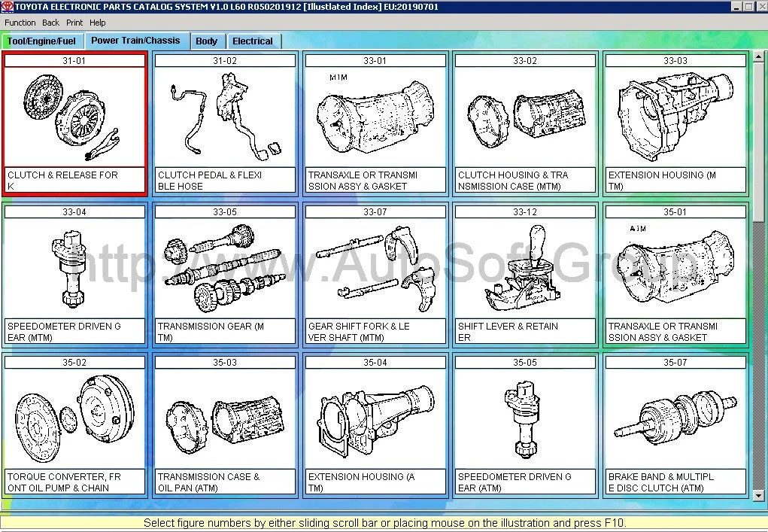Image resolution: width=768 pixels, height=532 pixels.
Task: Open the clutch & release fork illustration
Action: 74,117
